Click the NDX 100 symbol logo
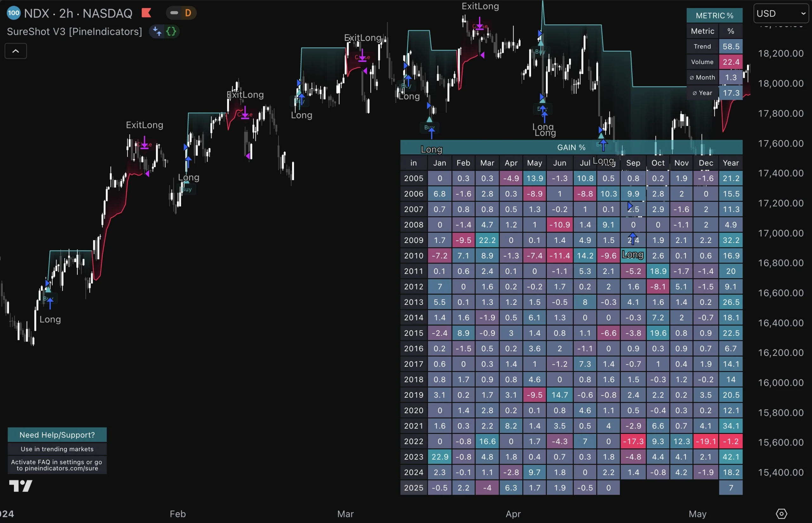The height and width of the screenshot is (523, 812). pyautogui.click(x=14, y=13)
